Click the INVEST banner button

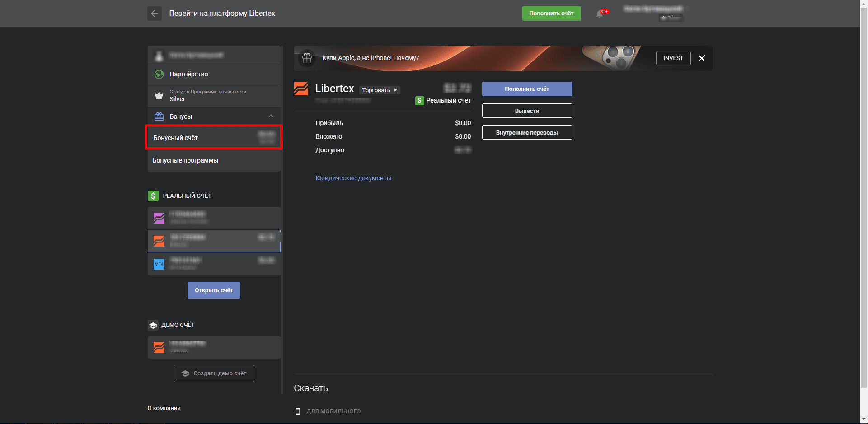click(x=673, y=58)
